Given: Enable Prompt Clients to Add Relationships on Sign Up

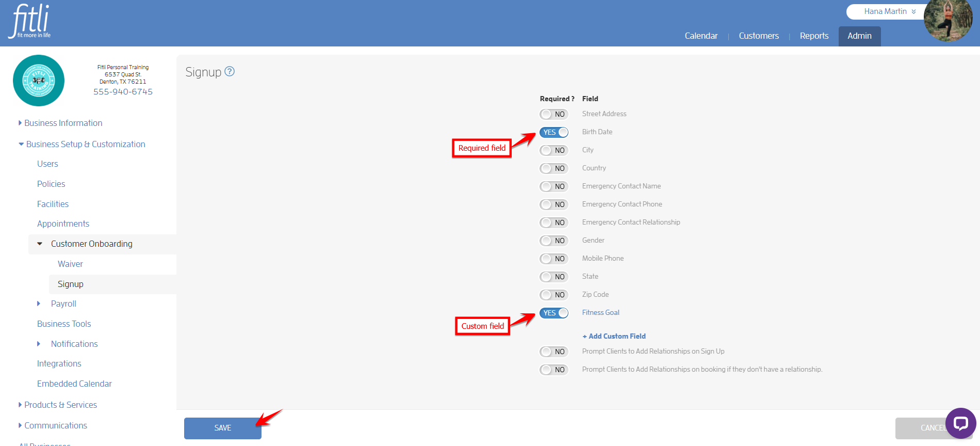Looking at the screenshot, I should (554, 352).
